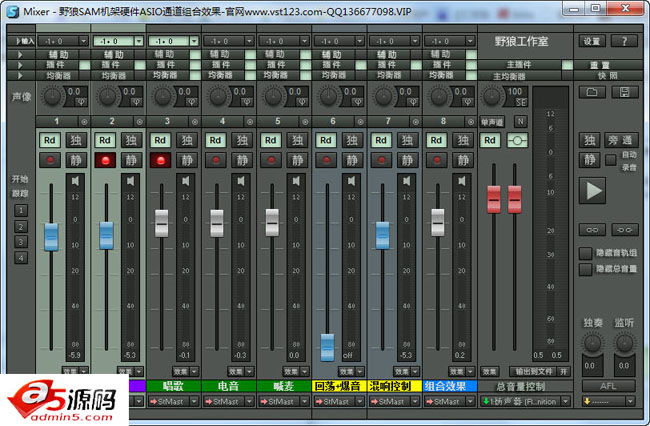The image size is (650, 426).
Task: Select the 唱歌 channel label
Action: coord(174,385)
